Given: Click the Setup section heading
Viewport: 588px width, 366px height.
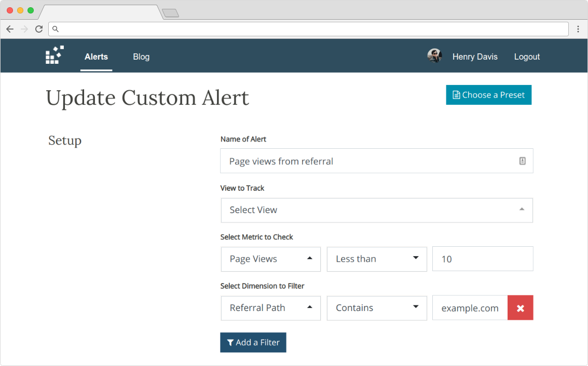Looking at the screenshot, I should coord(65,140).
